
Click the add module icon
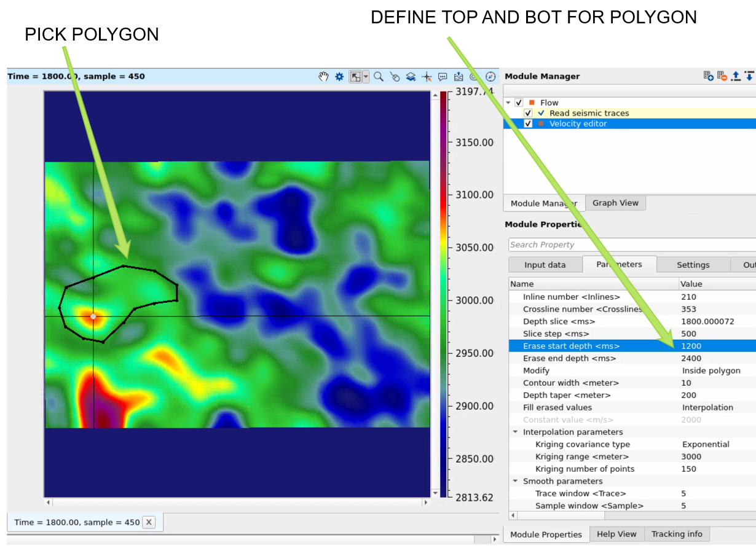(709, 76)
